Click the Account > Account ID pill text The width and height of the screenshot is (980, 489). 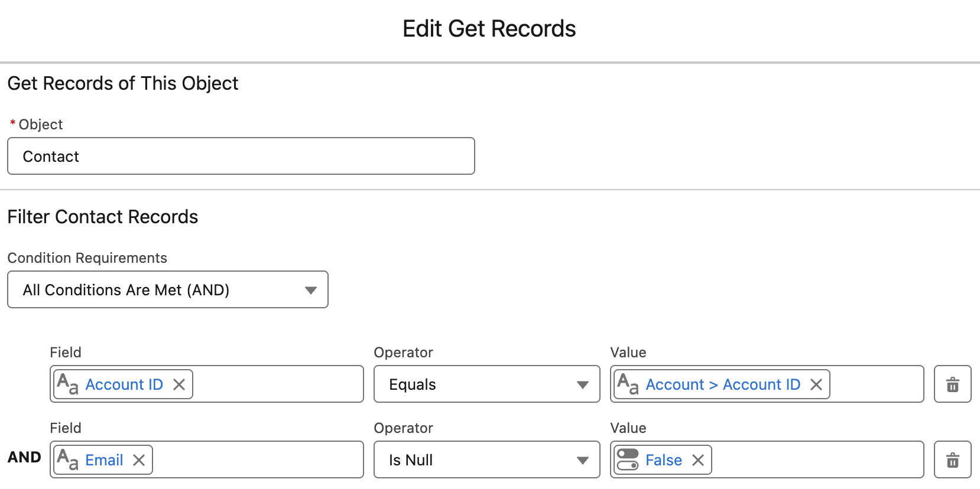pyautogui.click(x=722, y=384)
